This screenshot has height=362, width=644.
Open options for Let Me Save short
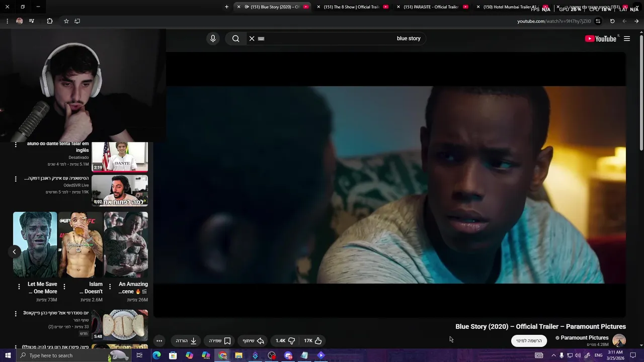(x=19, y=287)
